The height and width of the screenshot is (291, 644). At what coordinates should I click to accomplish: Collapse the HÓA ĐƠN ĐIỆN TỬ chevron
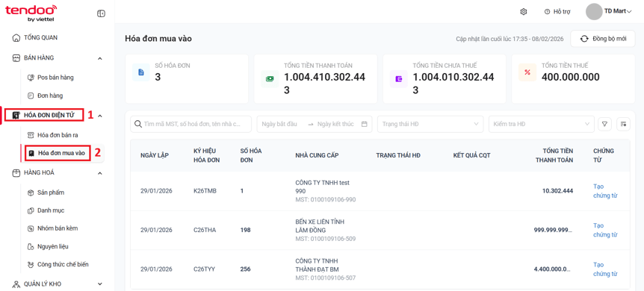tap(100, 116)
